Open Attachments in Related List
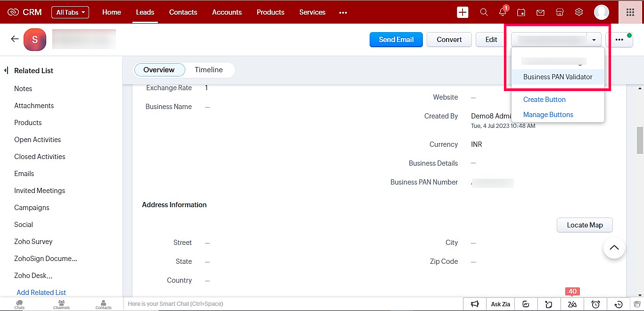Screen dimensions: 644x311 pos(34,106)
